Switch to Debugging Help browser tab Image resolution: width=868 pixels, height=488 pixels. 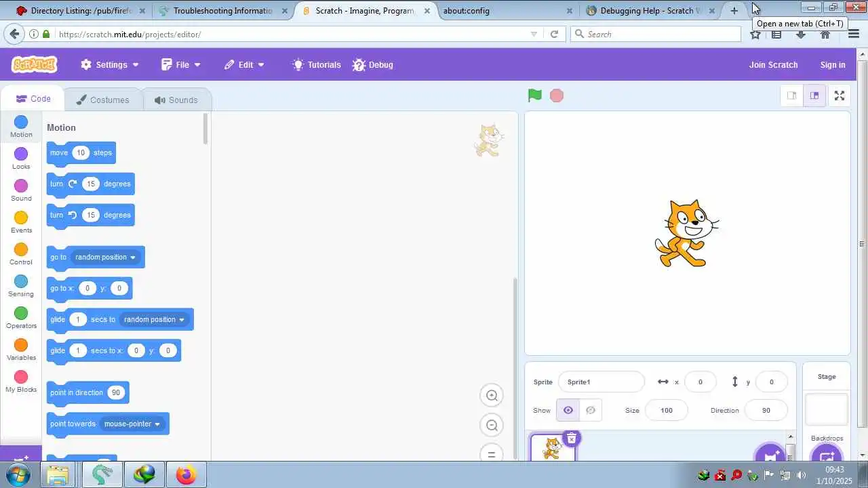coord(650,11)
